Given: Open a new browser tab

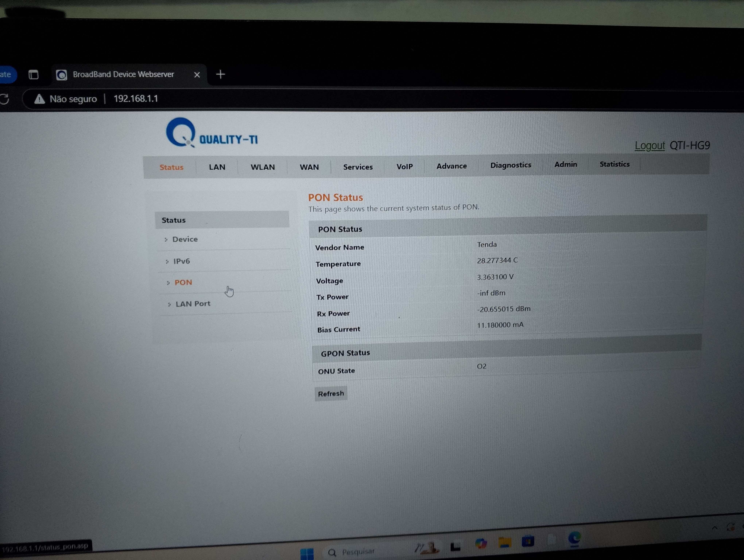Looking at the screenshot, I should 220,74.
